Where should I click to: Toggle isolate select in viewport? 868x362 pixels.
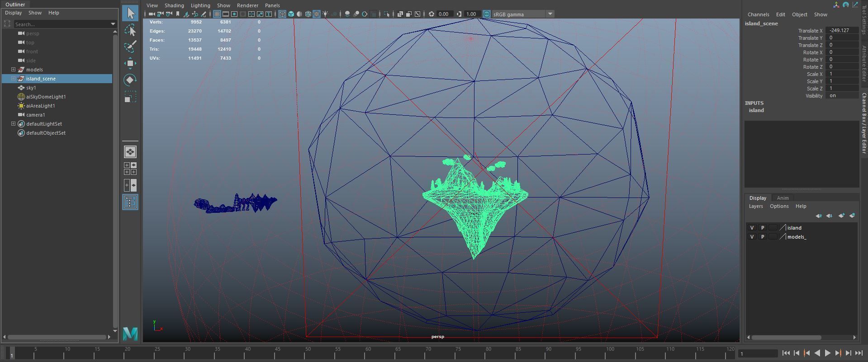[x=387, y=14]
